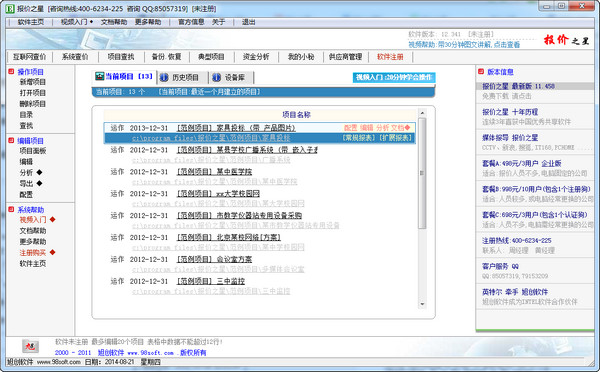
Task: Open the 视频入门 menu dropdown
Action: pos(77,22)
